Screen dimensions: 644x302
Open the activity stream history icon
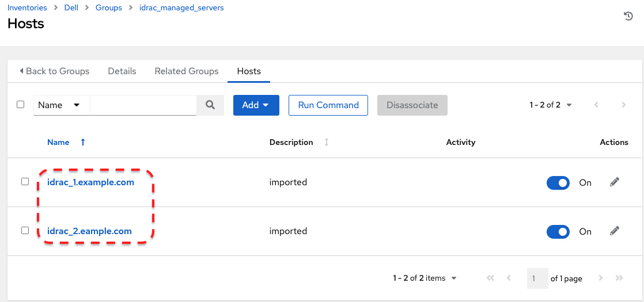point(628,16)
